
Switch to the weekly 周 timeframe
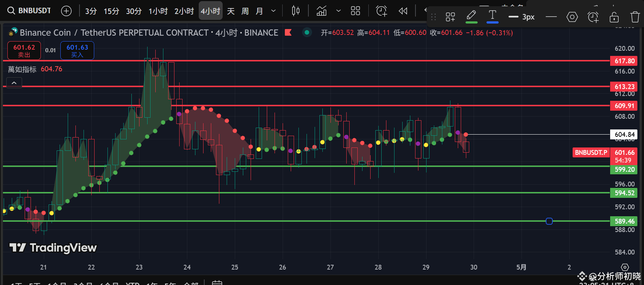click(245, 11)
